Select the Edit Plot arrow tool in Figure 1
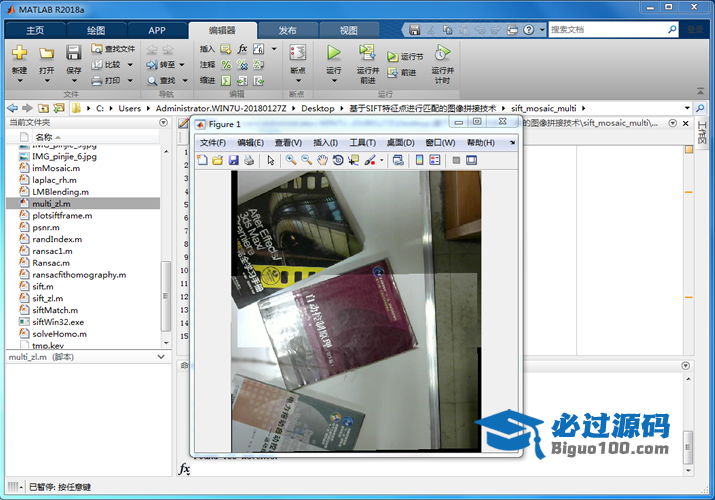The height and width of the screenshot is (500, 715). (271, 160)
